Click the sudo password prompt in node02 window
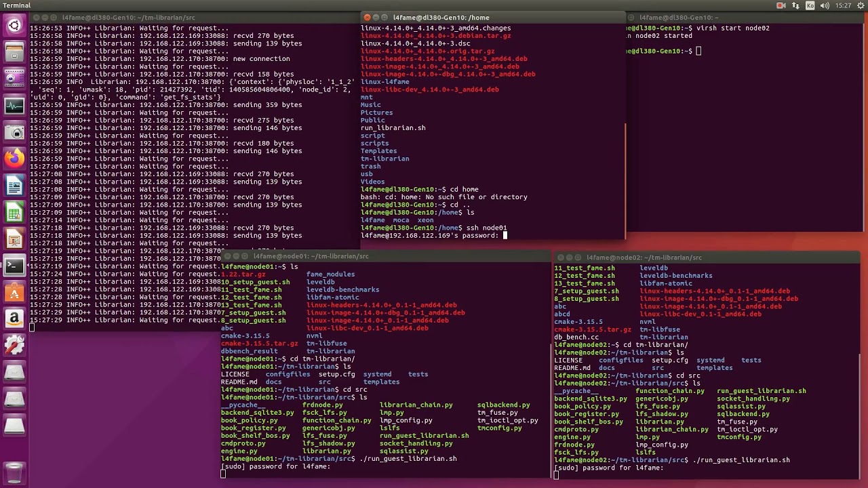868x488 pixels. click(609, 468)
